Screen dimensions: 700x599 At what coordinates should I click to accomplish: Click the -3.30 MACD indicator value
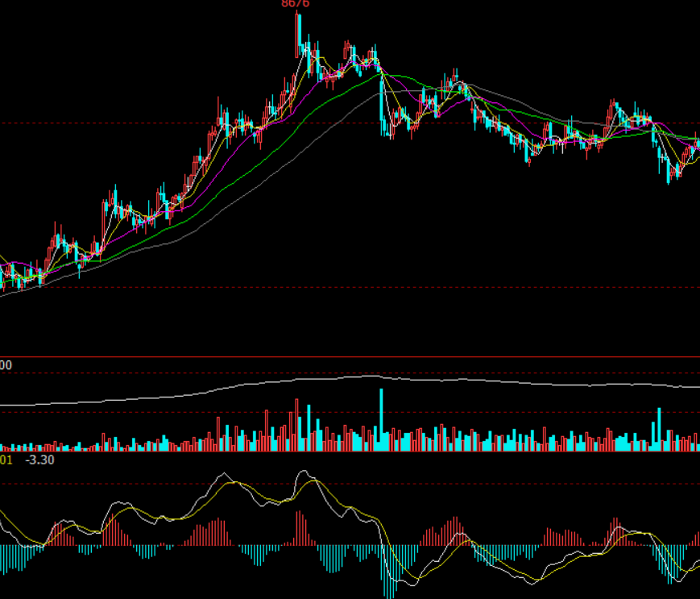[x=39, y=460]
